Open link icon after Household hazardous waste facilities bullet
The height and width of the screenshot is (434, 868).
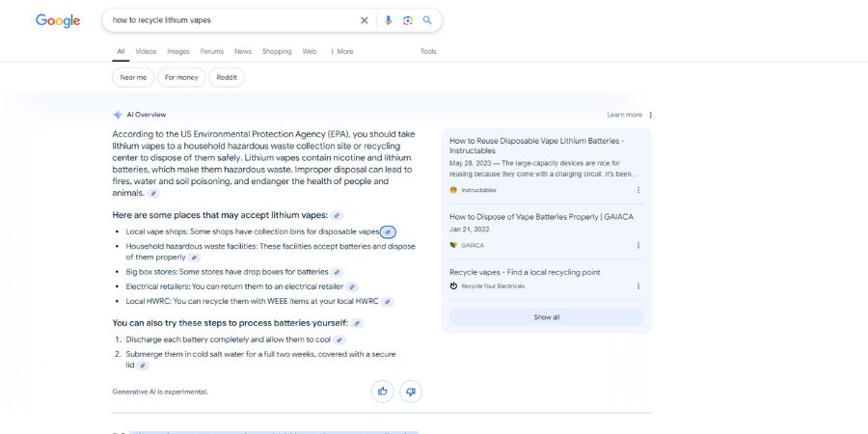[x=194, y=258]
